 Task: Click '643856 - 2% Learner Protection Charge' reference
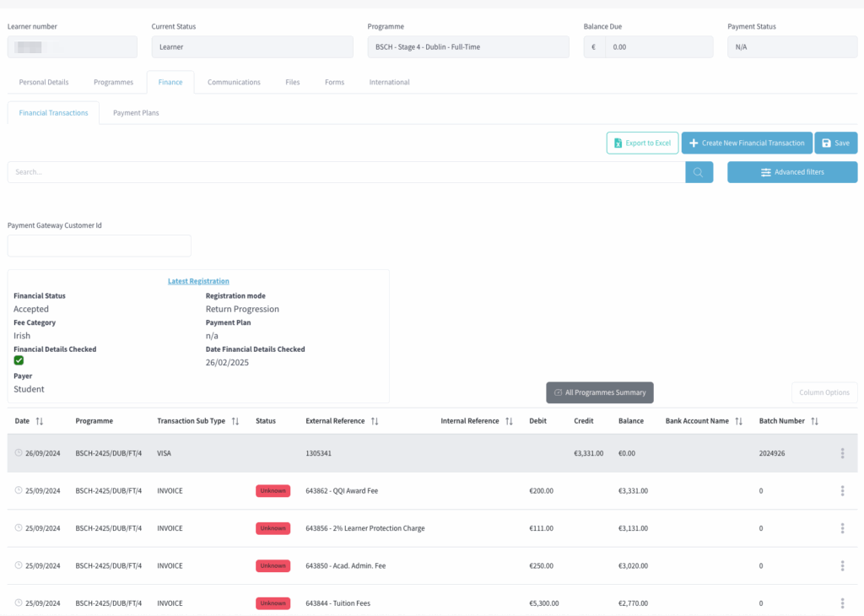pyautogui.click(x=364, y=528)
